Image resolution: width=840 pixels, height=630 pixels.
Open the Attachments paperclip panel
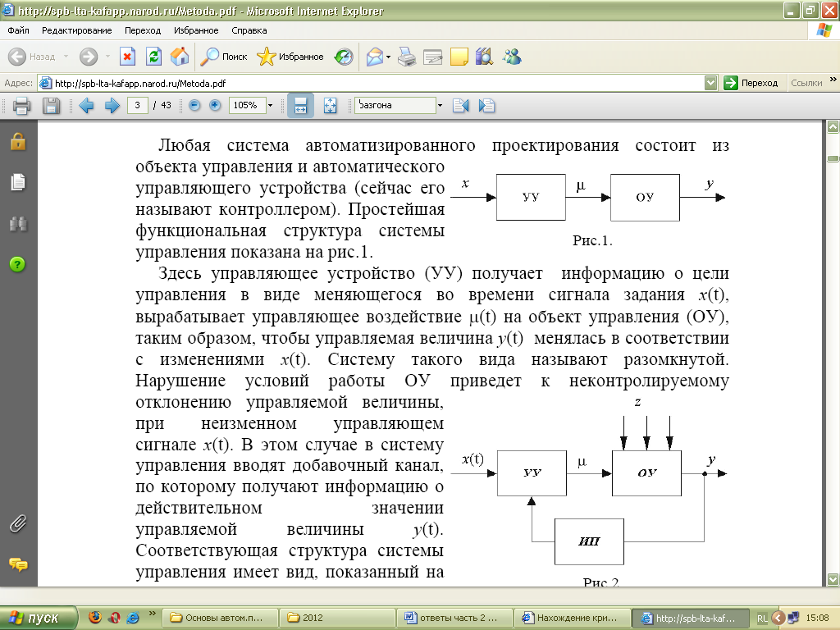(x=18, y=523)
